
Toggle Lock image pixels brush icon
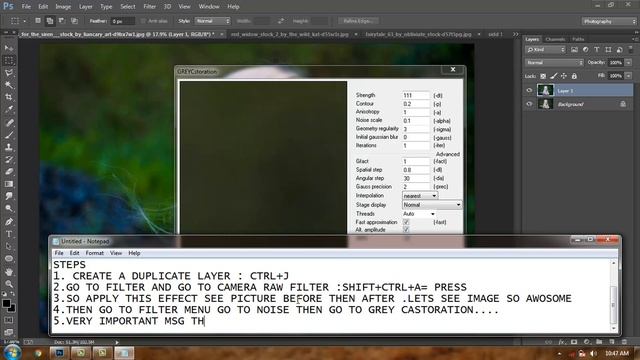click(553, 76)
